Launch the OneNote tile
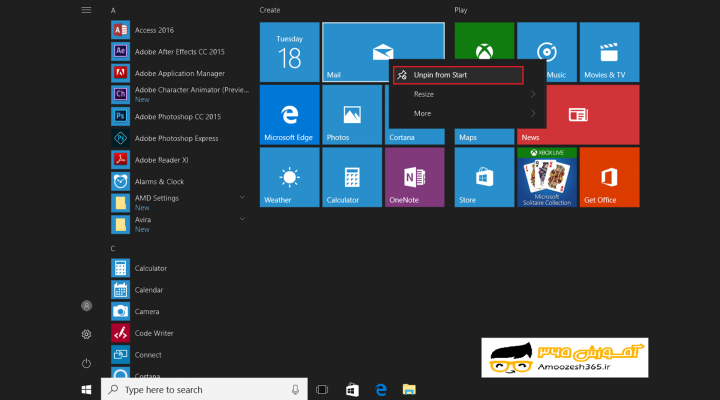 [x=415, y=177]
